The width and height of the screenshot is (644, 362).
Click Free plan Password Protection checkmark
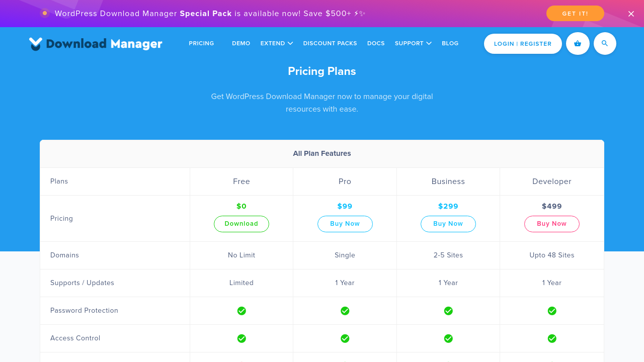point(242,311)
